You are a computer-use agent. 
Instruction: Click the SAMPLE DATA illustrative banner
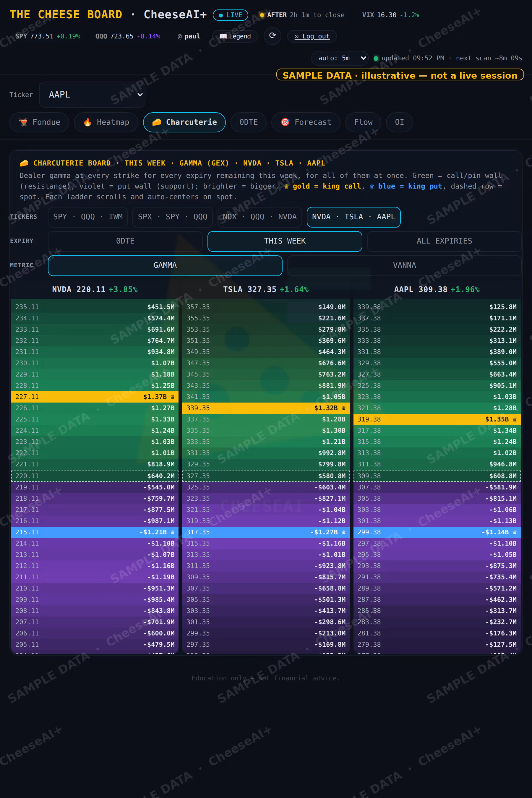tap(400, 75)
